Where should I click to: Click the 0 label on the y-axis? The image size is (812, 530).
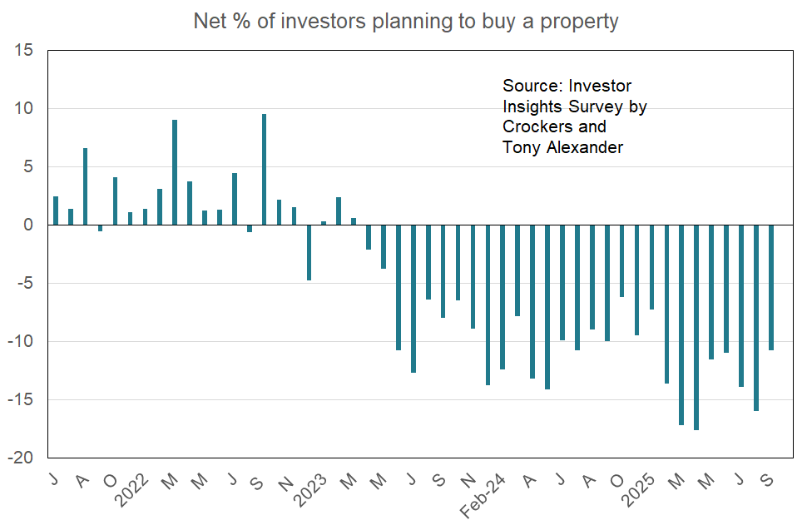(x=28, y=225)
